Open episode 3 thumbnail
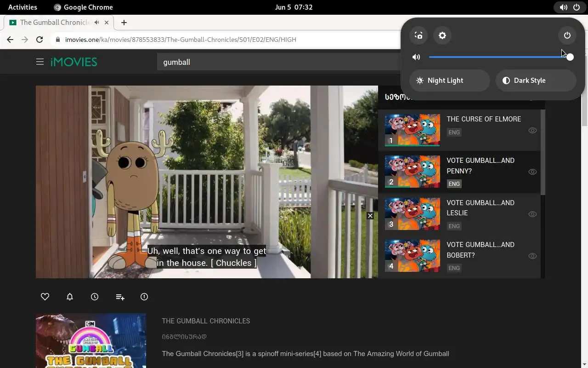 pos(412,214)
